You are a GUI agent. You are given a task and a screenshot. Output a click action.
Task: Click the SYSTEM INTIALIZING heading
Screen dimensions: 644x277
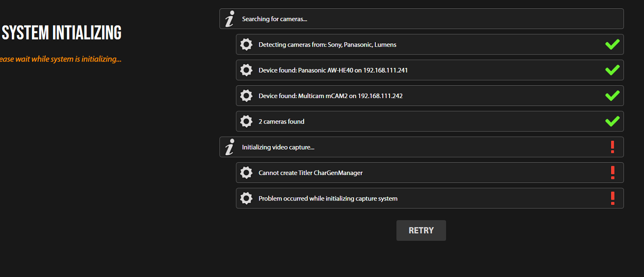[61, 33]
